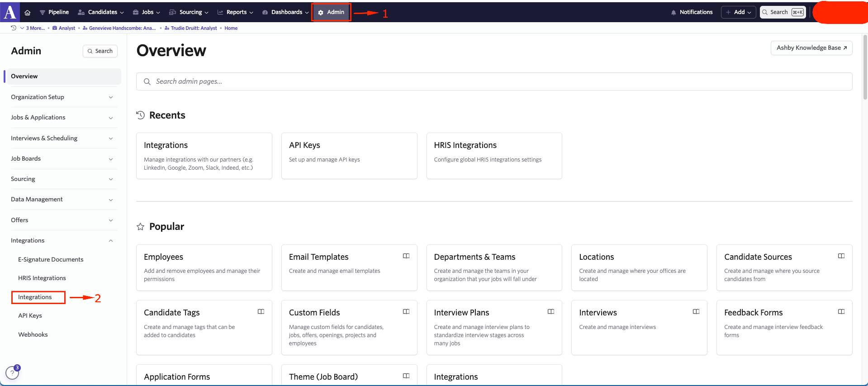Expand Organization Setup section
This screenshot has width=868, height=386.
click(x=64, y=97)
